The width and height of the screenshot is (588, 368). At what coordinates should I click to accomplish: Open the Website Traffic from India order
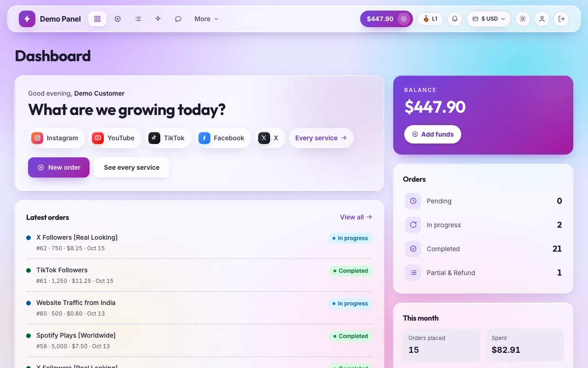click(x=199, y=308)
